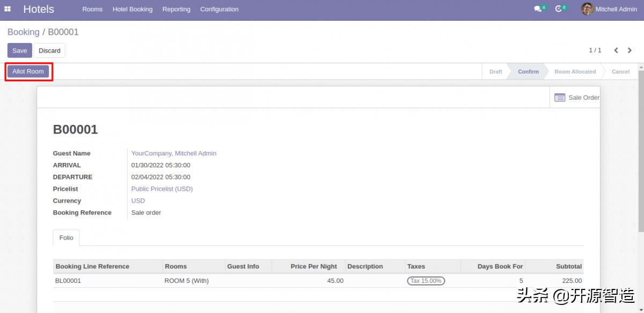The width and height of the screenshot is (644, 313).
Task: Go to the previous record arrow
Action: 616,50
